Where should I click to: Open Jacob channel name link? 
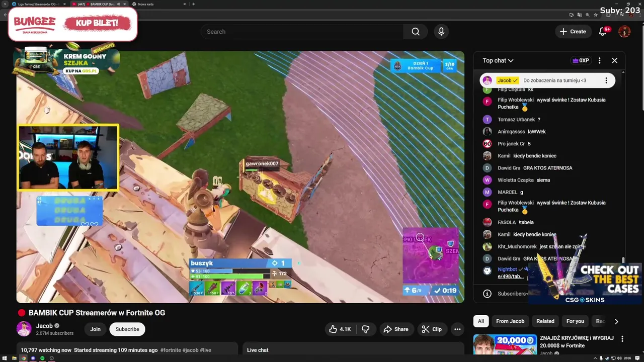point(44,326)
